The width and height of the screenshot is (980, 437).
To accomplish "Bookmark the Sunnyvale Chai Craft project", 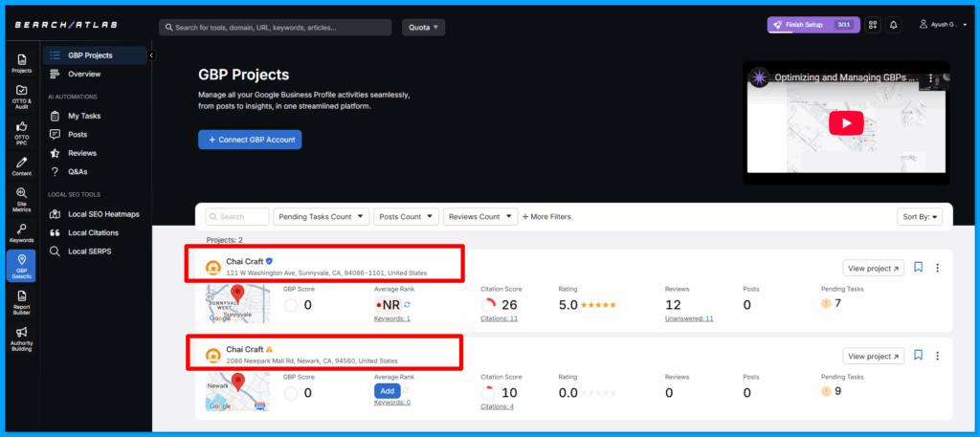I will click(x=918, y=267).
